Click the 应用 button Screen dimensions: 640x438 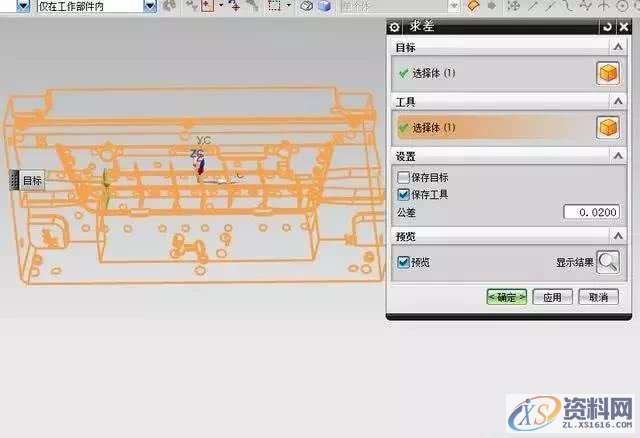tap(553, 297)
